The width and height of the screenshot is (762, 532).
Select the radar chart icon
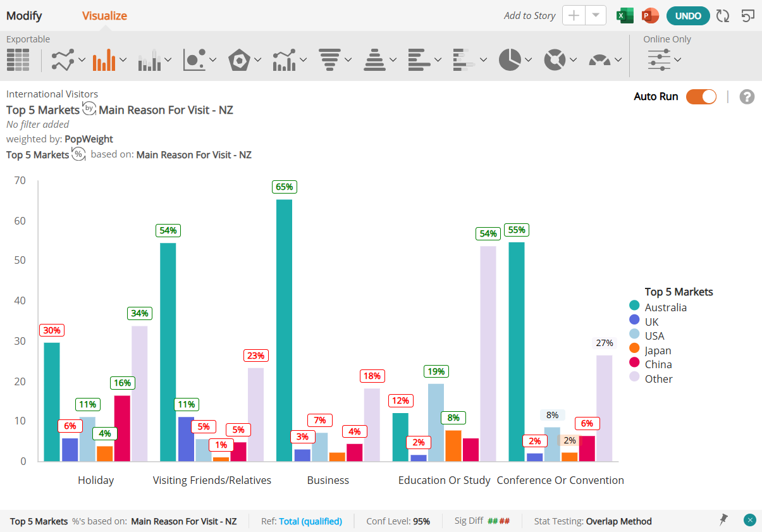240,59
